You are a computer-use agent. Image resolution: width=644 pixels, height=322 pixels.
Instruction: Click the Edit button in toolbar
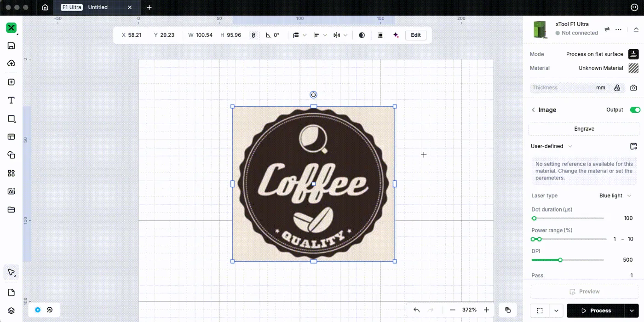pyautogui.click(x=416, y=35)
